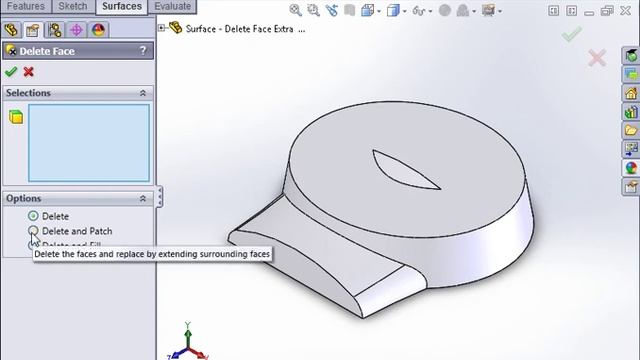
Task: Collapse the Selections section
Action: tap(143, 93)
